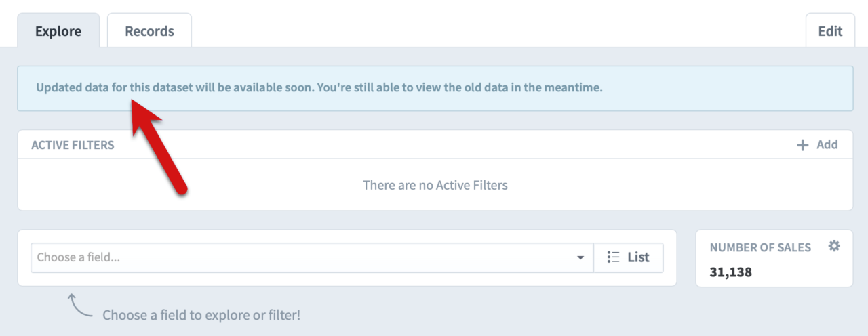Screen dimensions: 868x336
Task: Click the empty right side of the blue banner
Action: (x=726, y=88)
